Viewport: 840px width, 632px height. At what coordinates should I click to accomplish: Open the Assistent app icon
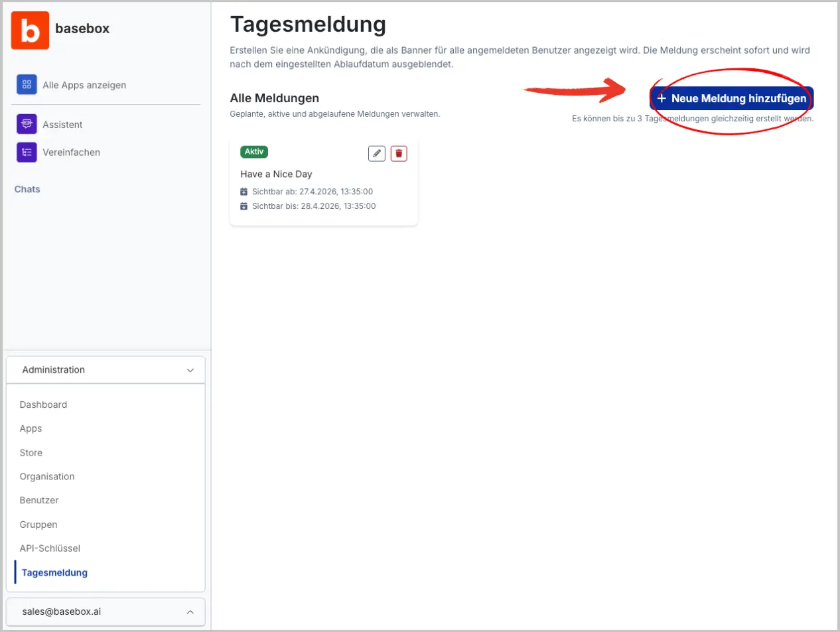point(27,124)
